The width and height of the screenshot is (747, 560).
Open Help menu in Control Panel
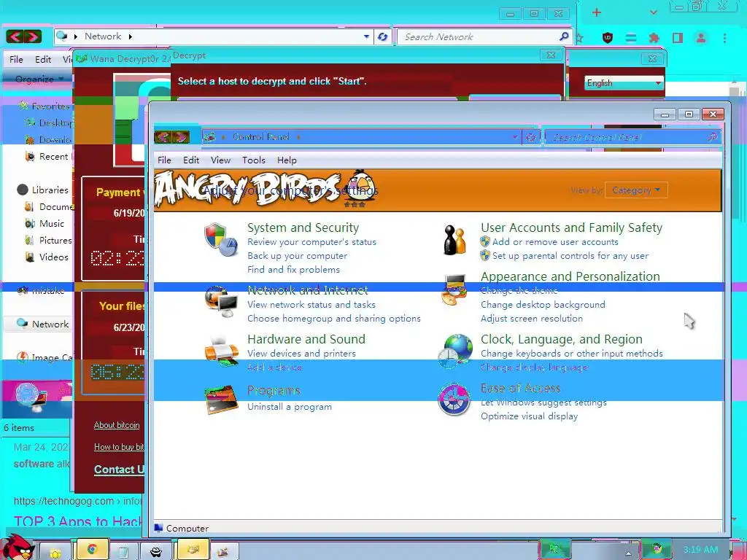pyautogui.click(x=287, y=160)
